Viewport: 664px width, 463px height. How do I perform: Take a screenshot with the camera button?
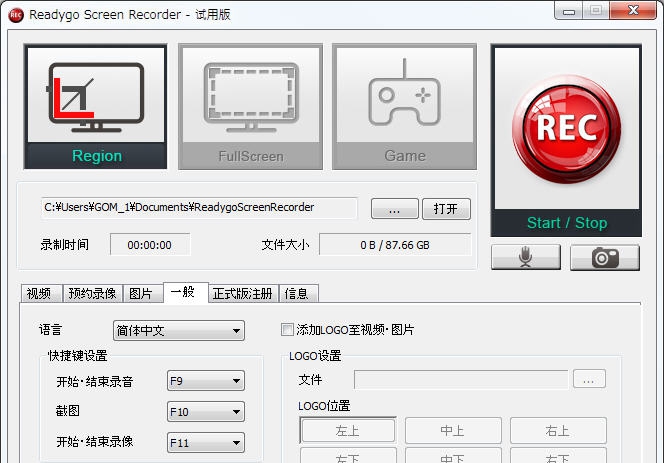tap(604, 257)
